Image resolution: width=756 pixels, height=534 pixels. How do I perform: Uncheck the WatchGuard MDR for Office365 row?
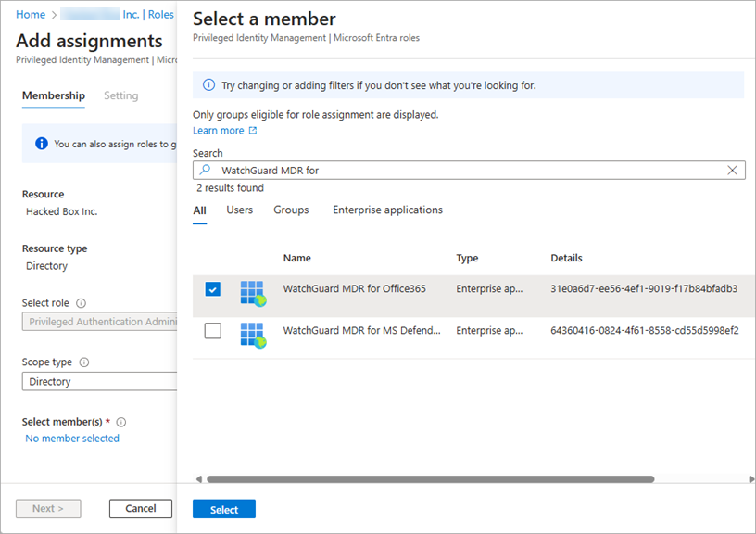(x=212, y=288)
